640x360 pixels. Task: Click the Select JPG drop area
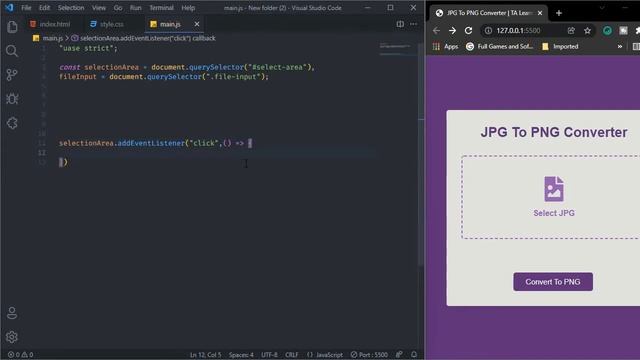pyautogui.click(x=551, y=197)
